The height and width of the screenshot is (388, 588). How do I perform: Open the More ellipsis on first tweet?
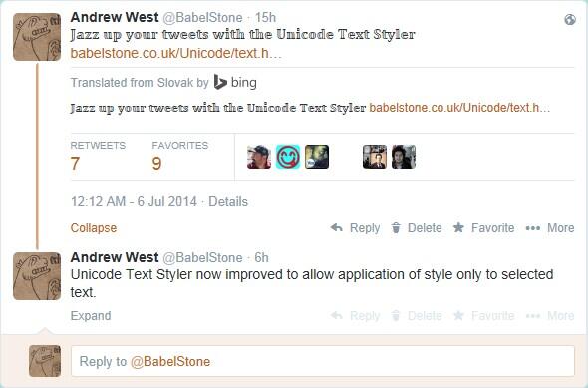[x=533, y=228]
